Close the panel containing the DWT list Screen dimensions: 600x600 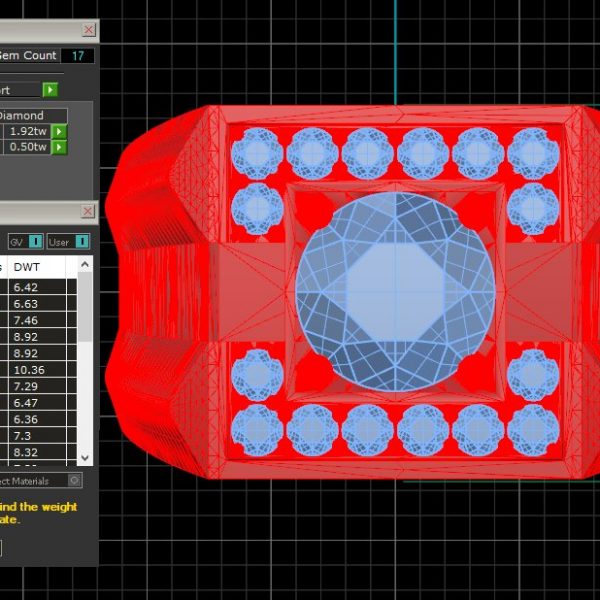88,211
